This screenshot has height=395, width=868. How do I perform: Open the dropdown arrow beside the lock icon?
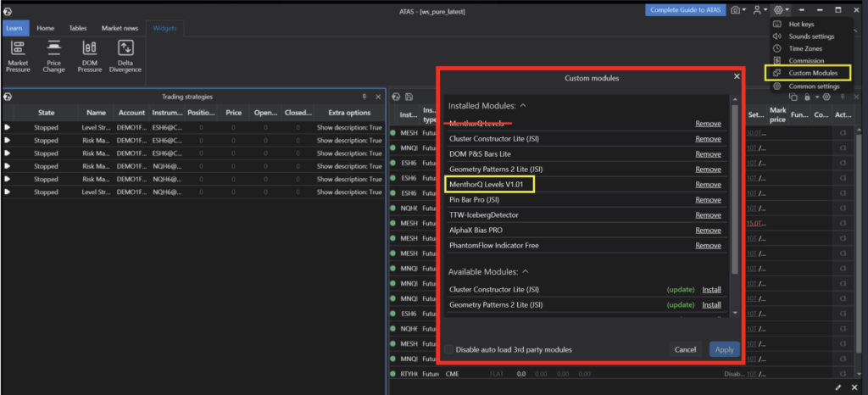click(816, 97)
